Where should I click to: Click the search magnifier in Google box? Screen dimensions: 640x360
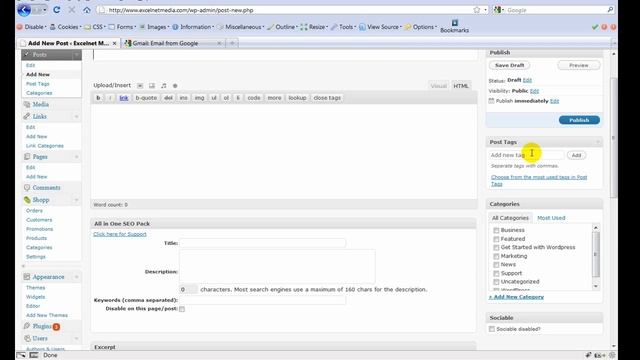coord(610,10)
